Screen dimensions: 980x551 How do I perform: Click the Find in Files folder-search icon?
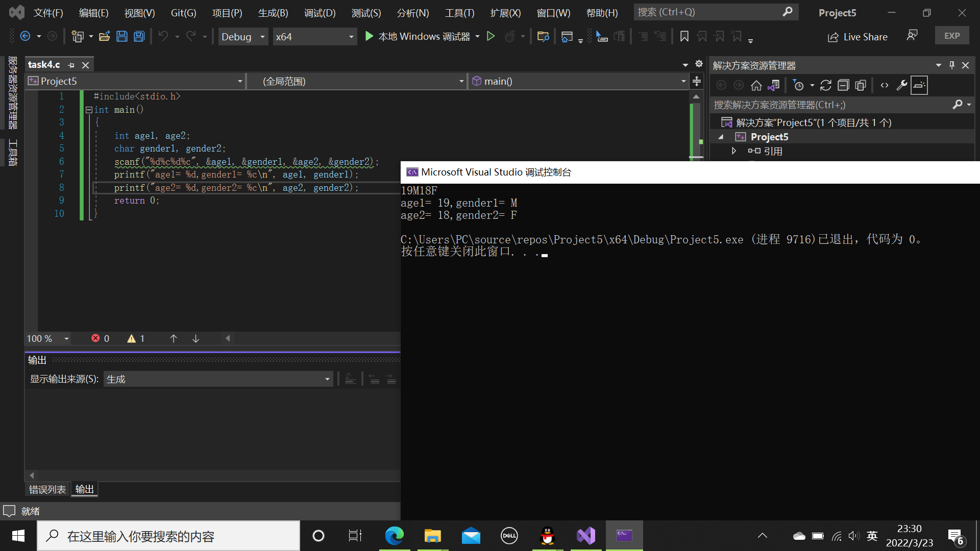tap(543, 36)
